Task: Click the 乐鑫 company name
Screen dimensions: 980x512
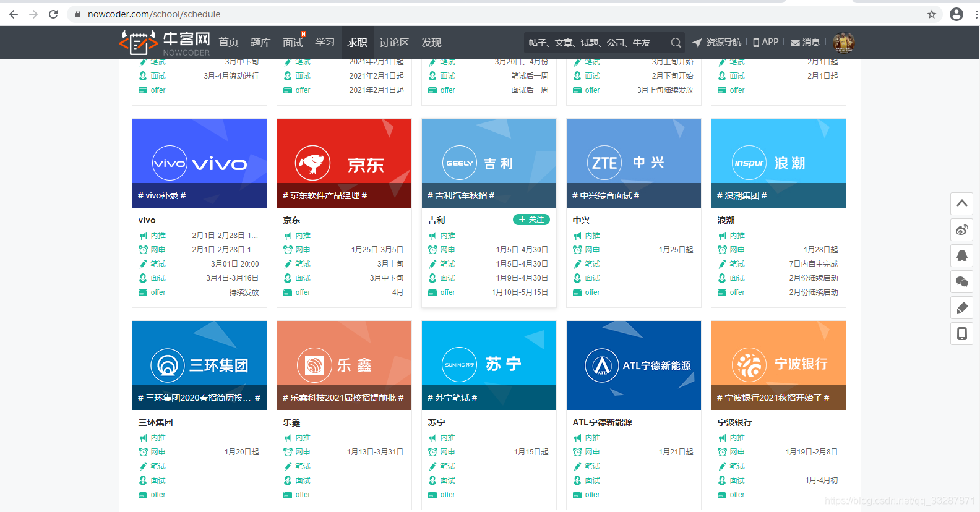Action: [292, 422]
